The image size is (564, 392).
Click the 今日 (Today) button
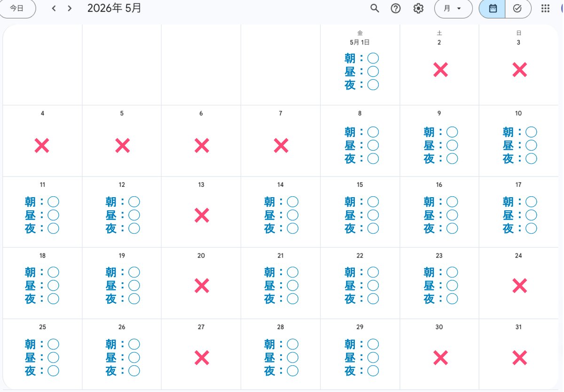pyautogui.click(x=17, y=8)
